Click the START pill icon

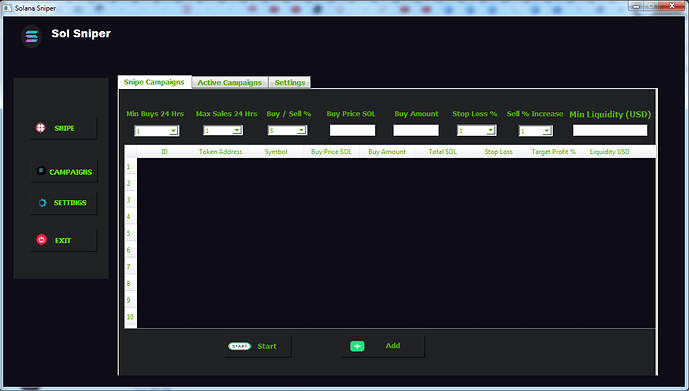click(239, 346)
